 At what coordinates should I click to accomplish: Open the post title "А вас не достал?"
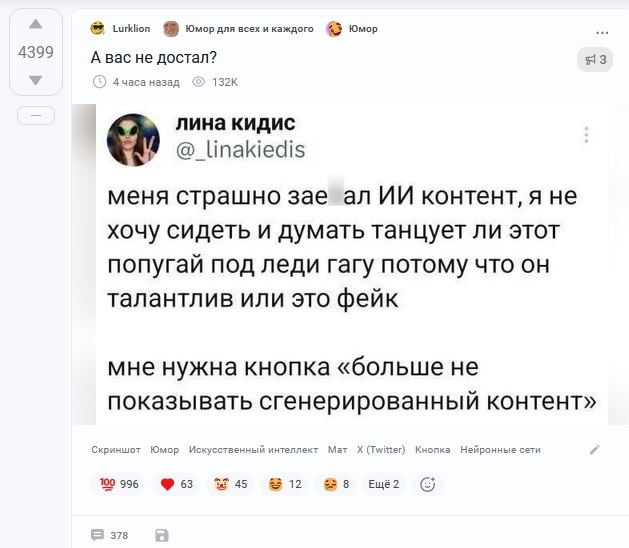(155, 58)
